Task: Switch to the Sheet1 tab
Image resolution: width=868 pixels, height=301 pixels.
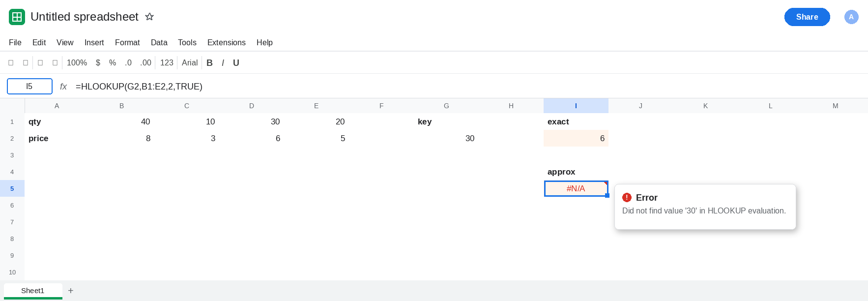Action: (33, 291)
